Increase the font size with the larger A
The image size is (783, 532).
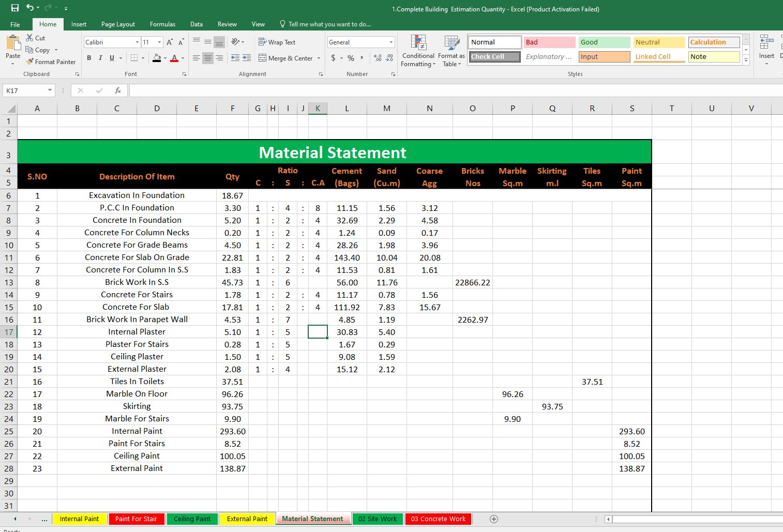pos(170,42)
